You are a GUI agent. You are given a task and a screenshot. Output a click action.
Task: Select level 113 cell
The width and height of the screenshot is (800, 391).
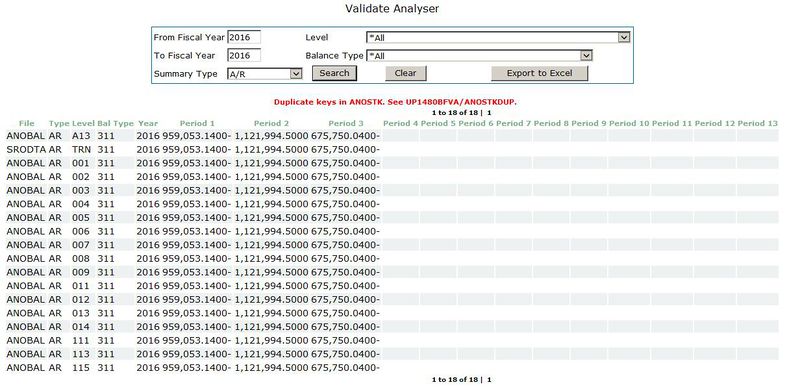point(81,354)
